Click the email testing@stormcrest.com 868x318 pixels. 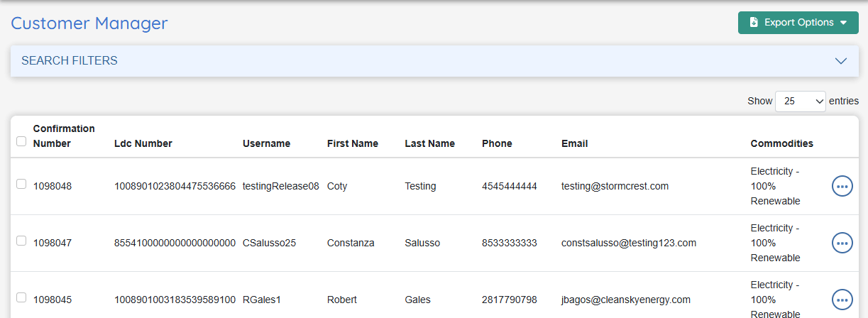pyautogui.click(x=615, y=186)
